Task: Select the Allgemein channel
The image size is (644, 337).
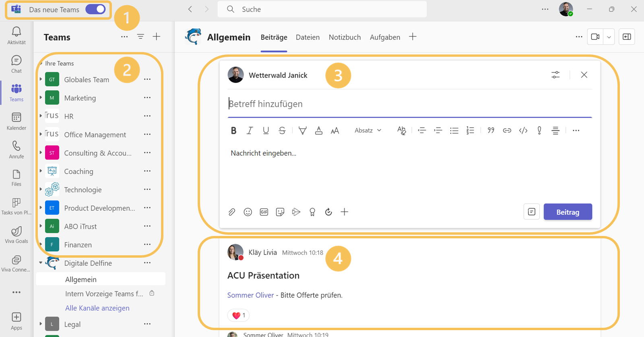Action: [x=101, y=279]
